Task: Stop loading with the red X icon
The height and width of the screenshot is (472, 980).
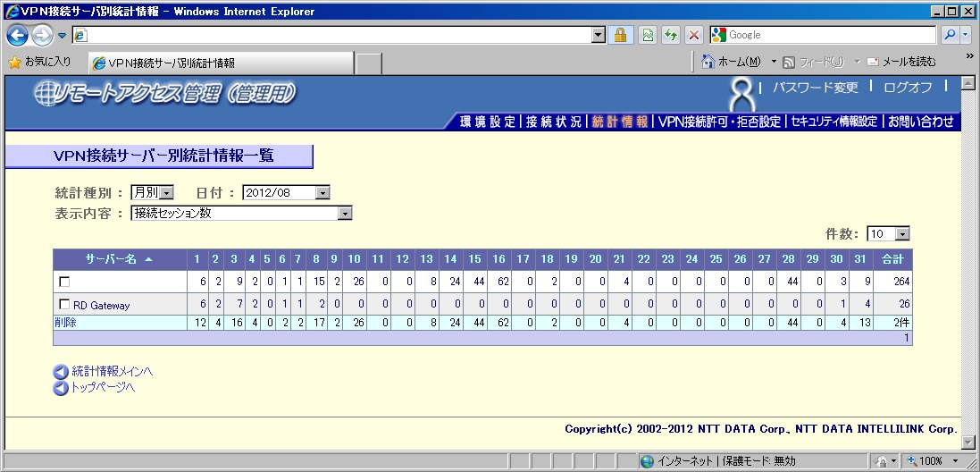Action: coord(694,35)
